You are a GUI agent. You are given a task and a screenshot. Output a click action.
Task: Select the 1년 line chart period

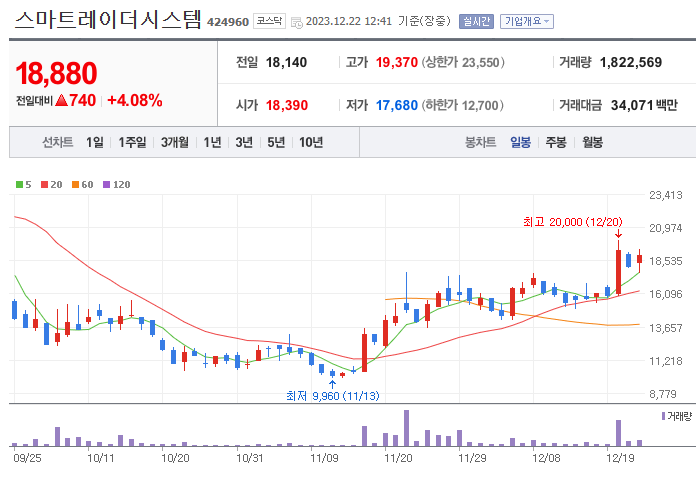pyautogui.click(x=212, y=142)
